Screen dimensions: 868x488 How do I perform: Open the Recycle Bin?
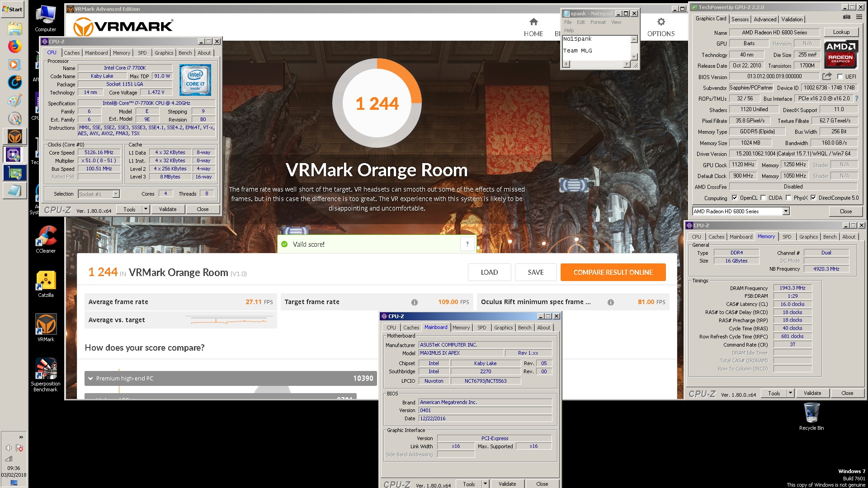click(x=811, y=416)
